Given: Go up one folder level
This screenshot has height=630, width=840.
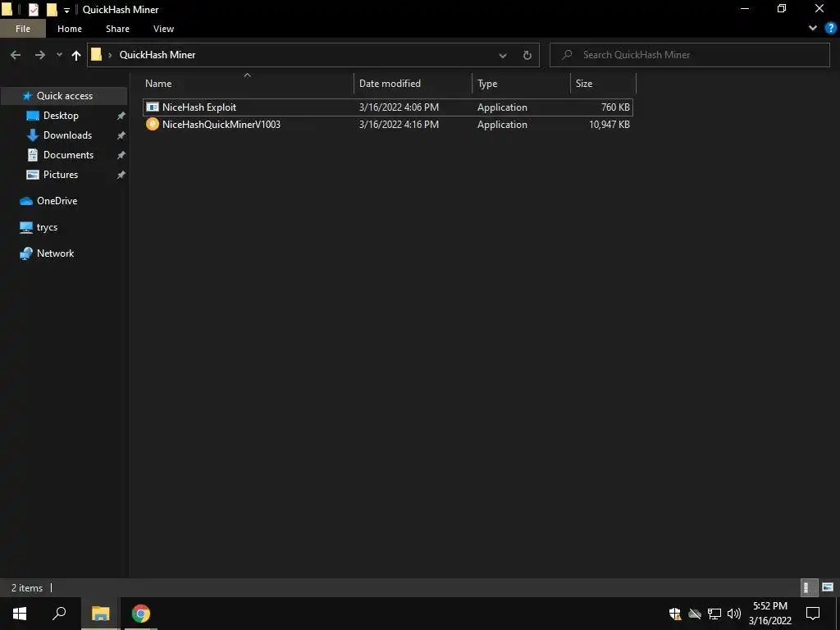Looking at the screenshot, I should coord(76,55).
